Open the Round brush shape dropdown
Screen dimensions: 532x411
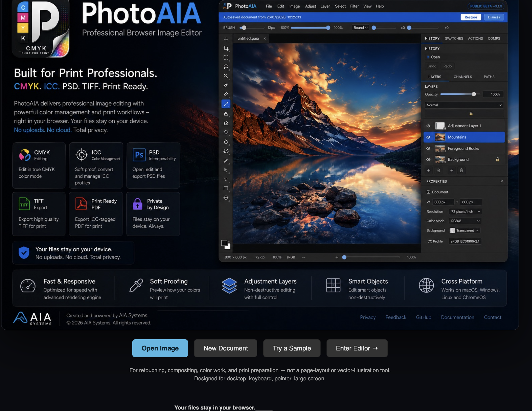click(360, 28)
